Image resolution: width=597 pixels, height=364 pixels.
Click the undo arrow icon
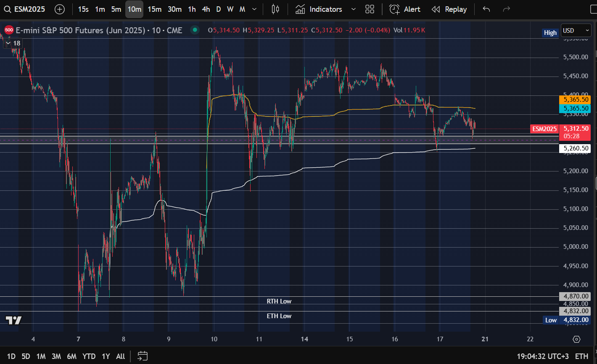point(486,9)
